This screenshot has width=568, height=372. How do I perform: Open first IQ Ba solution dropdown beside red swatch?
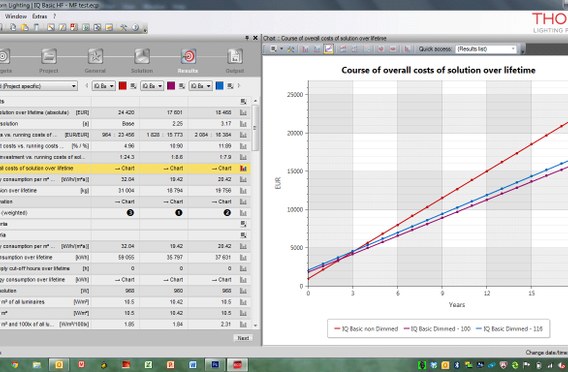click(104, 86)
